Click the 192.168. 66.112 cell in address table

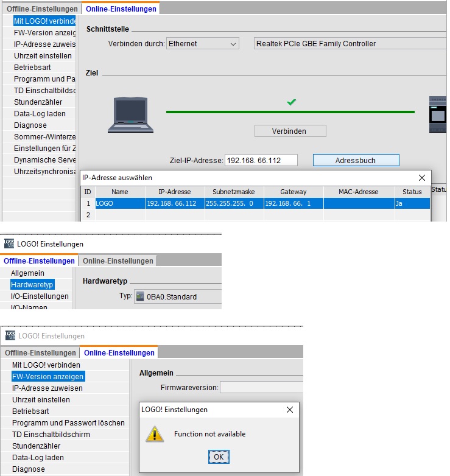point(175,203)
